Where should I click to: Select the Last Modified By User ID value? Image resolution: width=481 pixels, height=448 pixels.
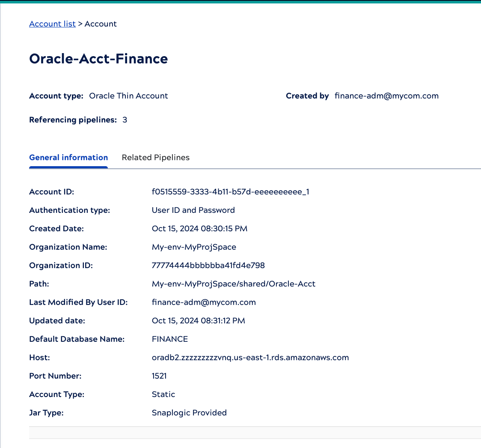pos(204,302)
